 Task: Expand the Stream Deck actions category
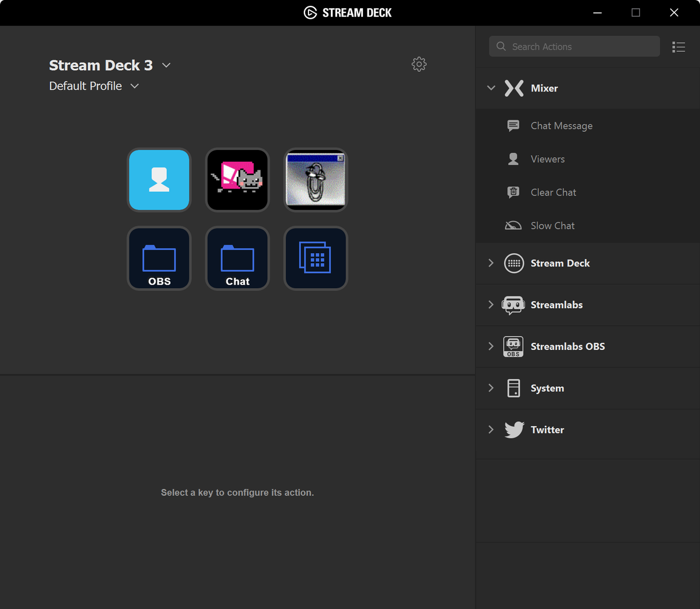(491, 263)
